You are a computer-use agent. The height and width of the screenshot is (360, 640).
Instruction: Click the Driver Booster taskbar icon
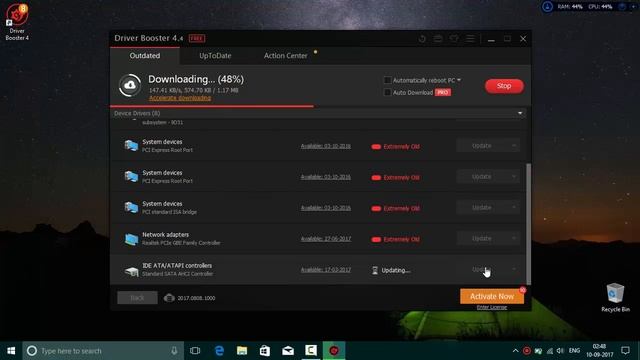click(x=334, y=351)
